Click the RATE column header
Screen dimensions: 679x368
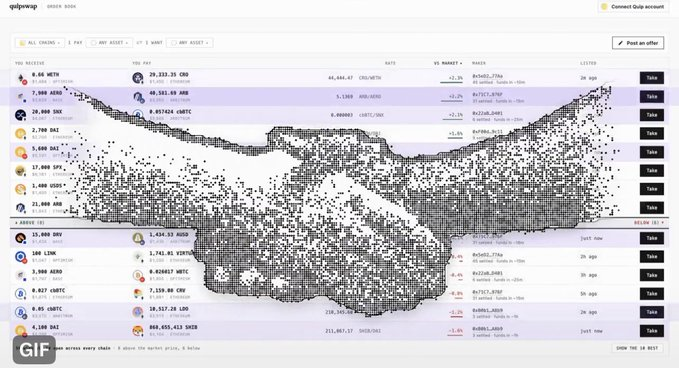point(390,63)
